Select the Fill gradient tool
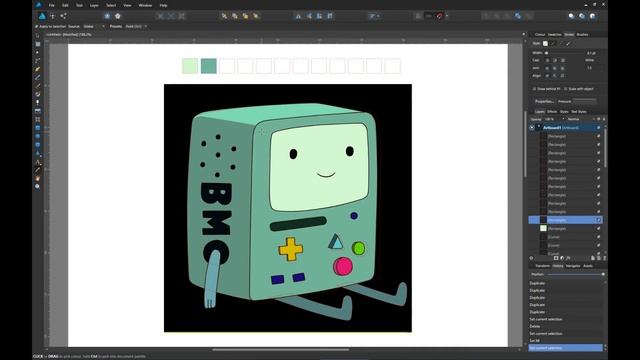640x360 pixels. point(38,94)
